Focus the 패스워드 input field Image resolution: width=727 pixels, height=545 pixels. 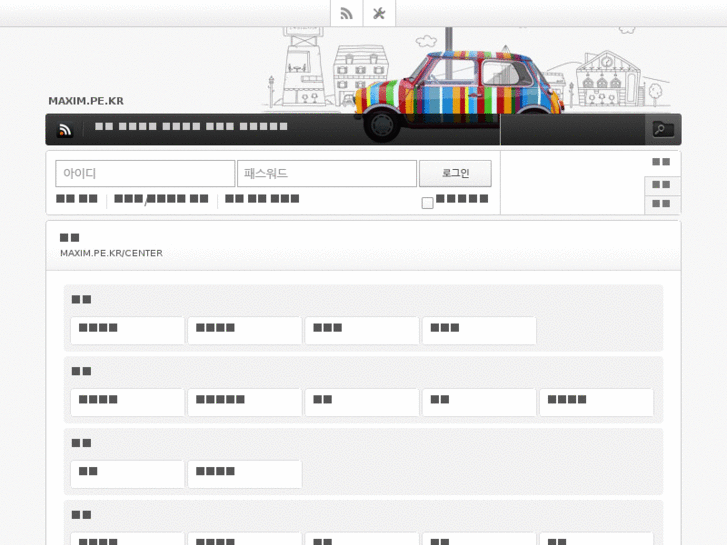(x=327, y=173)
